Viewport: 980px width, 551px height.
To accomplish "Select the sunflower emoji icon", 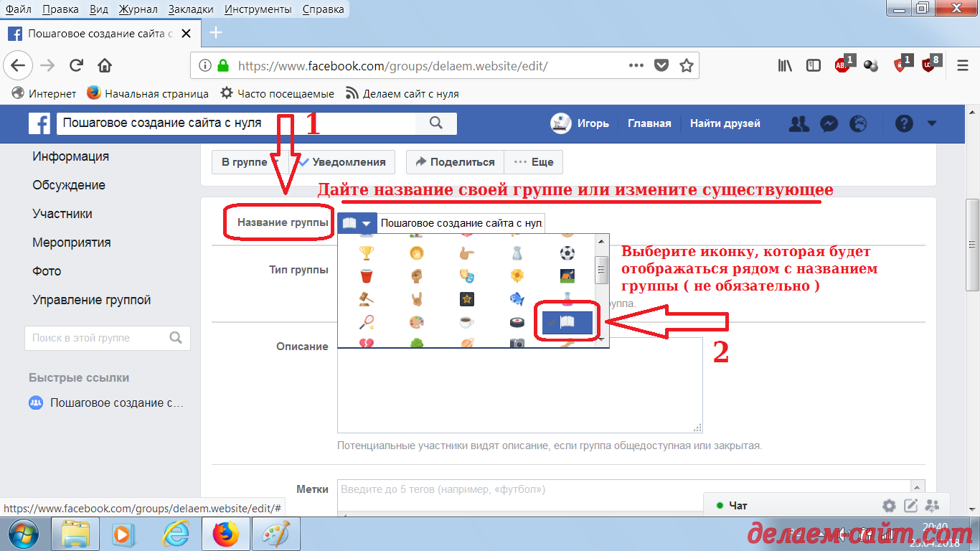I will click(x=517, y=275).
